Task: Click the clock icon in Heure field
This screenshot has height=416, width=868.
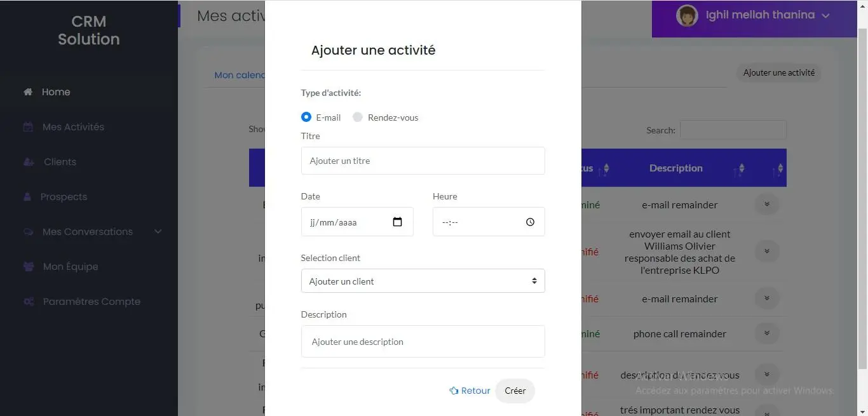Action: click(x=530, y=222)
